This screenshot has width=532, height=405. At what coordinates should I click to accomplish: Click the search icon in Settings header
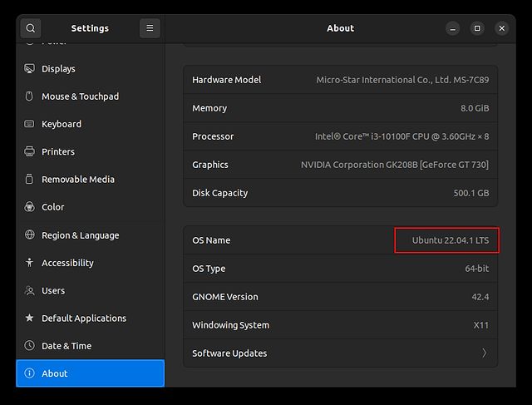(30, 28)
